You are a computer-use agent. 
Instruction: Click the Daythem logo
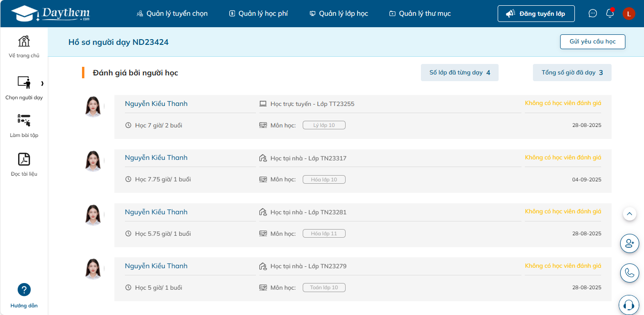(x=50, y=13)
